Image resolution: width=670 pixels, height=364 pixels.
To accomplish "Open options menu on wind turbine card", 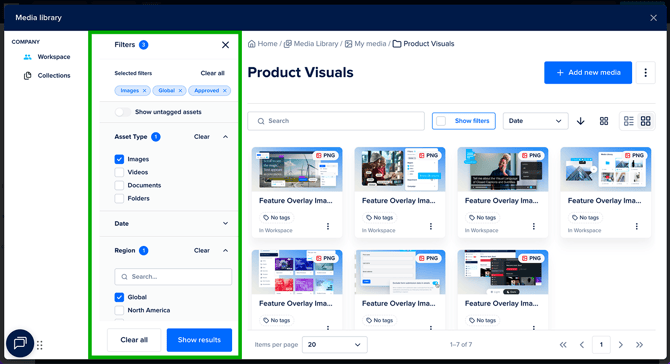I will click(328, 226).
